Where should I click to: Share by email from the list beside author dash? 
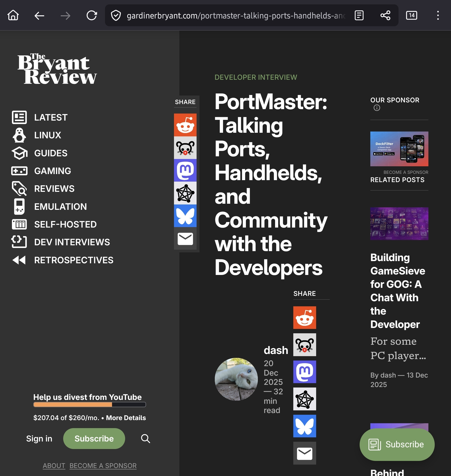305,453
